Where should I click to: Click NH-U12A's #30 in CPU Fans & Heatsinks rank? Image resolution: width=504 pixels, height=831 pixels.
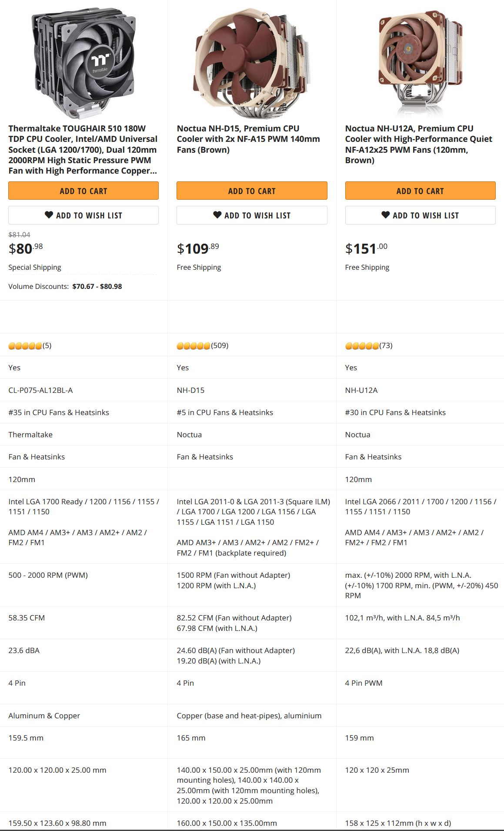(395, 412)
